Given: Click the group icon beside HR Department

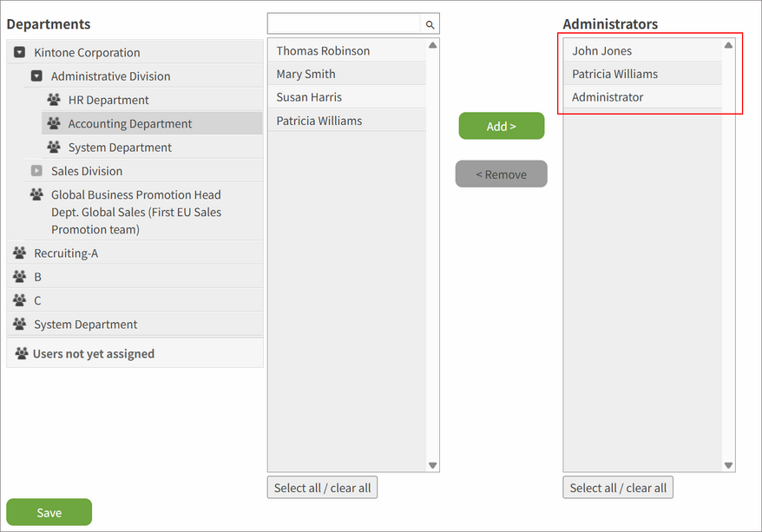Looking at the screenshot, I should click(55, 100).
